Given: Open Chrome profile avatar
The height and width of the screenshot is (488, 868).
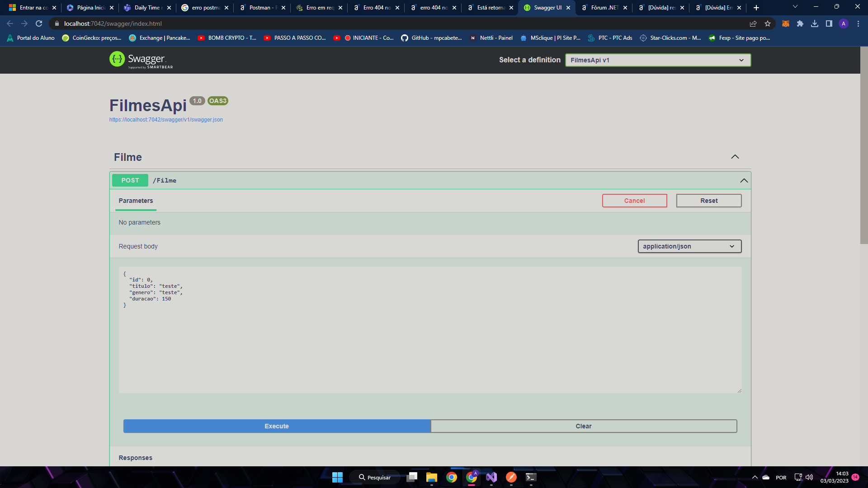Looking at the screenshot, I should click(844, 23).
